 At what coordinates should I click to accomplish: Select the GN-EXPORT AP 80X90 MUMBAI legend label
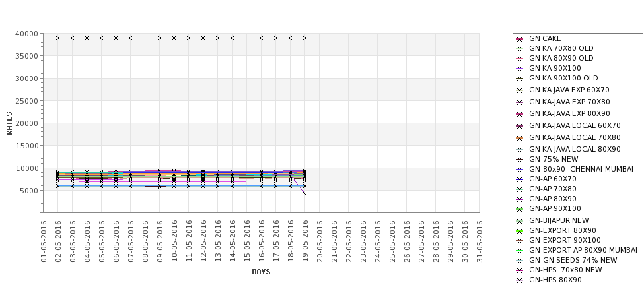point(583,250)
